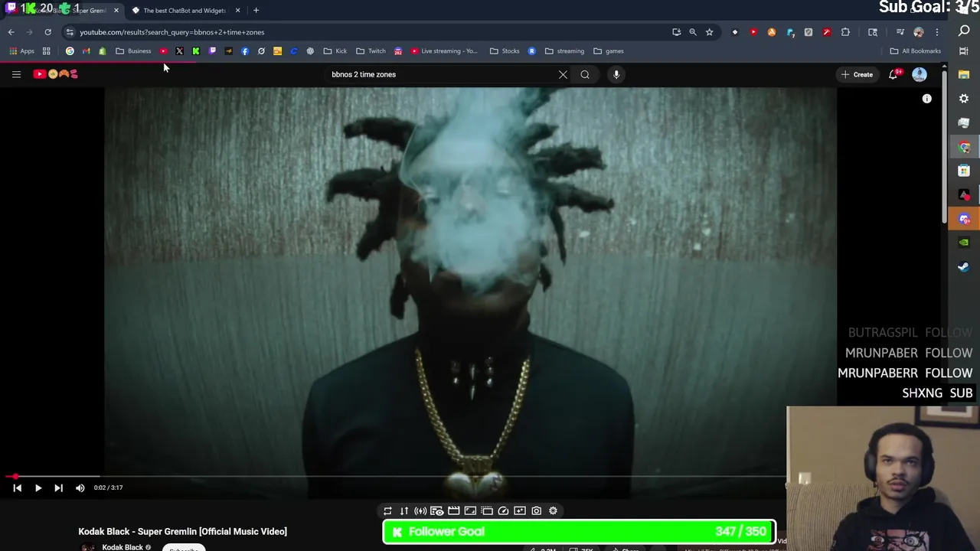Open File Explorer in the taskbar

pyautogui.click(x=964, y=74)
